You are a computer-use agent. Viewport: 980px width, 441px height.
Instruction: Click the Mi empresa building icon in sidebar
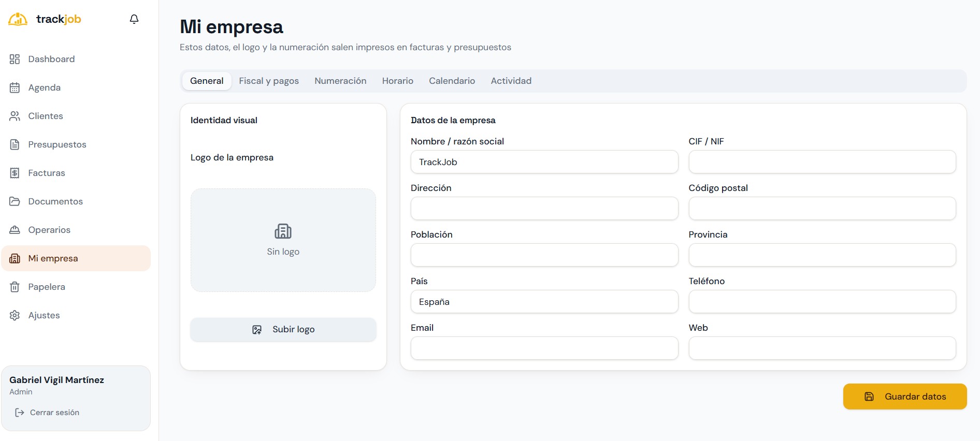(15, 258)
